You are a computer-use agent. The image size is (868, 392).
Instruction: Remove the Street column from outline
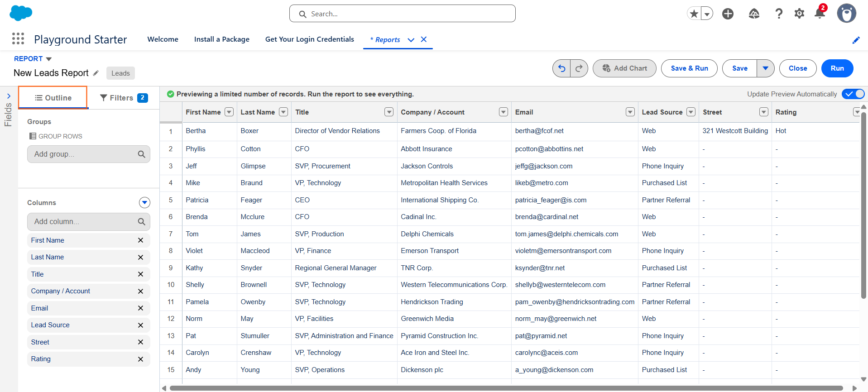(x=140, y=342)
